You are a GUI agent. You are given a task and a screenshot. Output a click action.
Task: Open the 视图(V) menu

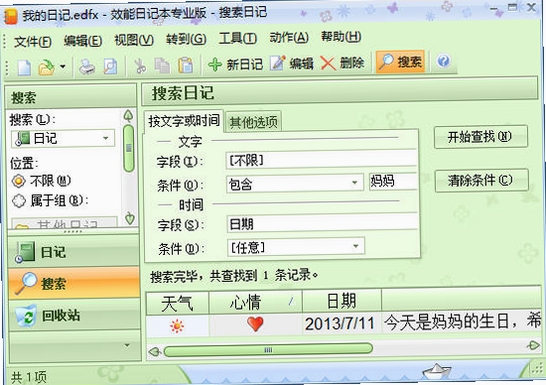[134, 40]
